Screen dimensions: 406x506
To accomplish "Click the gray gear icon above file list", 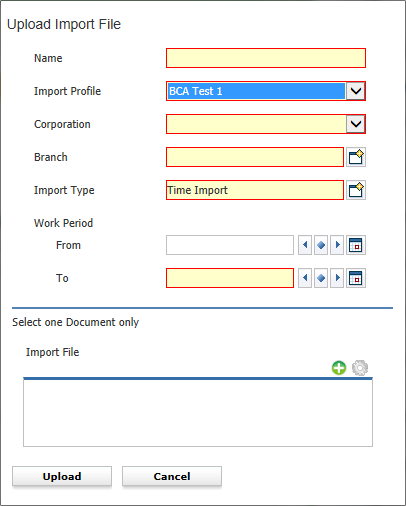I will pos(360,368).
